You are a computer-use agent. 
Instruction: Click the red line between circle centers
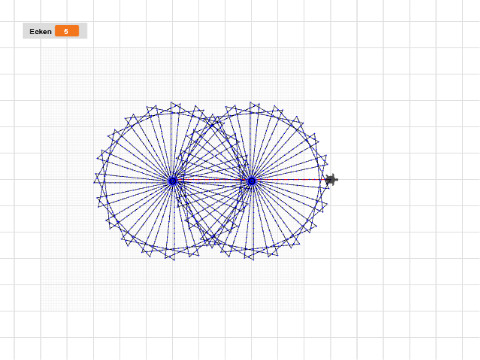[212, 180]
